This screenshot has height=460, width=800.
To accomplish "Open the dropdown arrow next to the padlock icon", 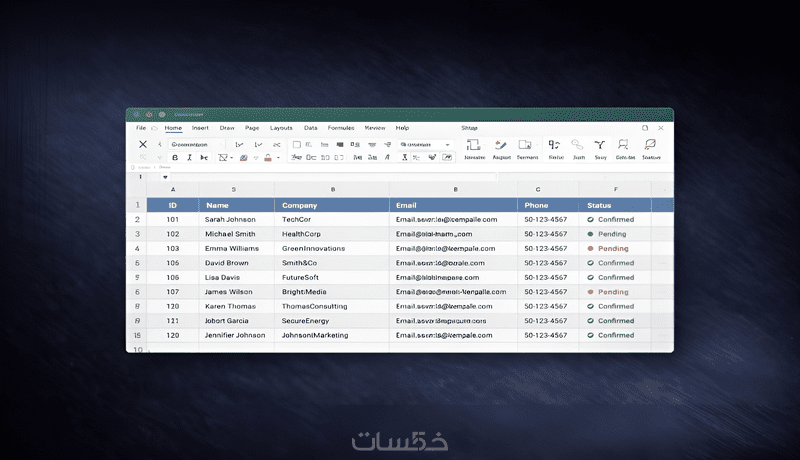I will tap(278, 158).
